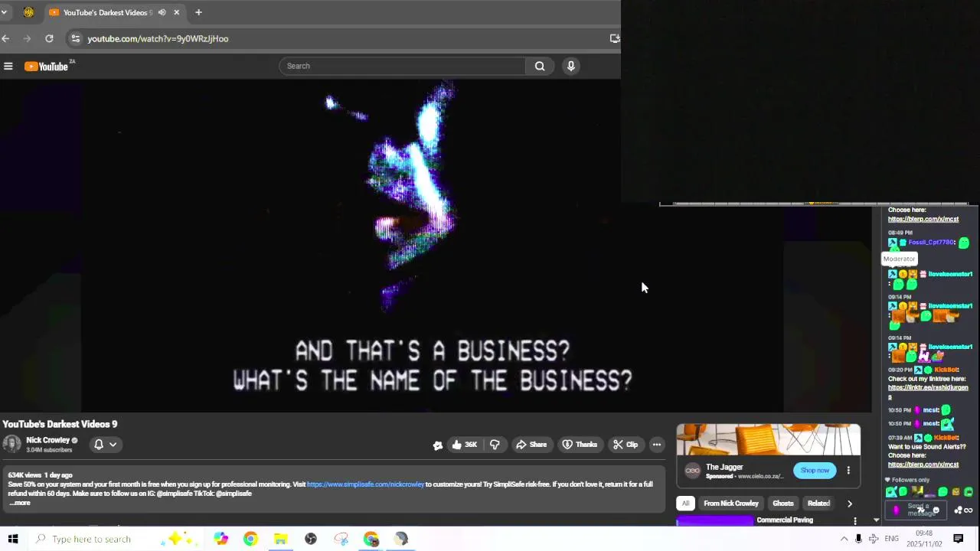The width and height of the screenshot is (980, 551).
Task: Open Google Chrome from taskbar
Action: coord(250,539)
